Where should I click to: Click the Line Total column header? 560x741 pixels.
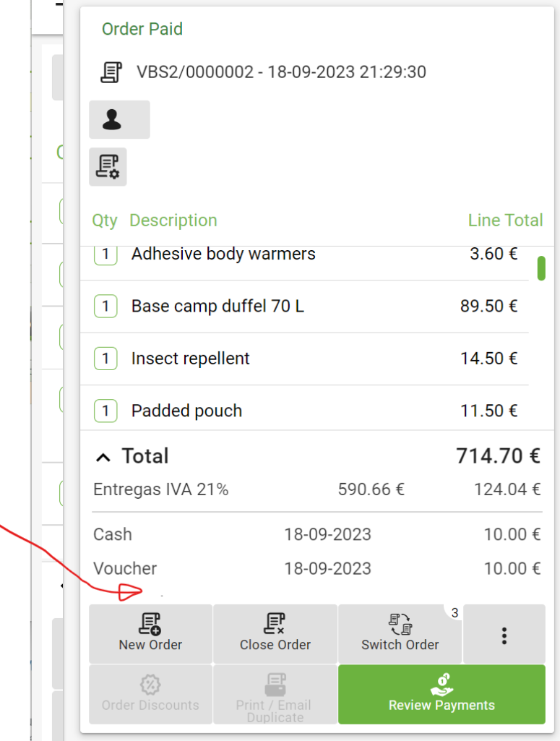pos(505,220)
